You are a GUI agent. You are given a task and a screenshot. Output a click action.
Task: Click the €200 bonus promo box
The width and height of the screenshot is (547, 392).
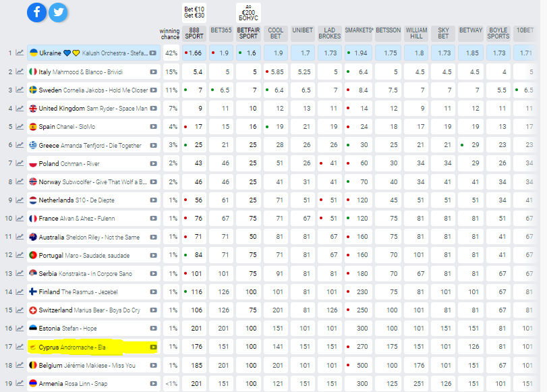(248, 13)
